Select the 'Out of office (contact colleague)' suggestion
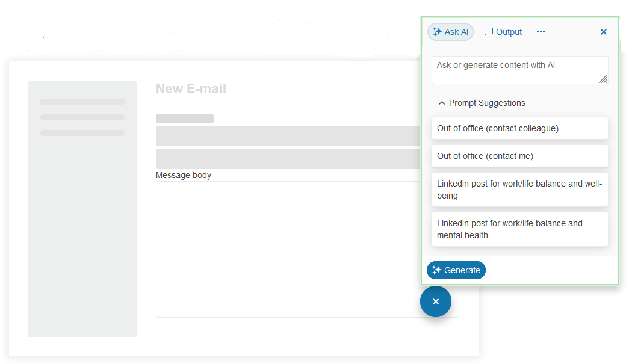The width and height of the screenshot is (629, 364). [519, 128]
